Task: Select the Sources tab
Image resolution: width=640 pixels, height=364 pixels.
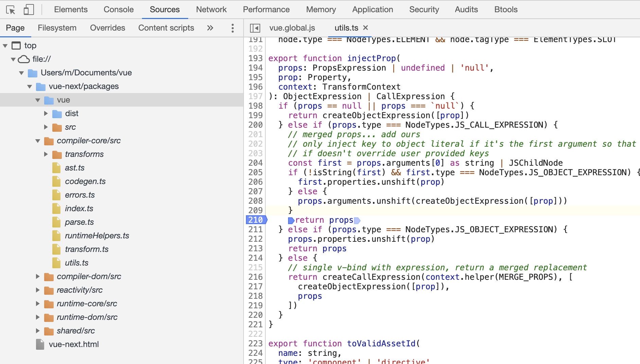Action: pyautogui.click(x=165, y=10)
